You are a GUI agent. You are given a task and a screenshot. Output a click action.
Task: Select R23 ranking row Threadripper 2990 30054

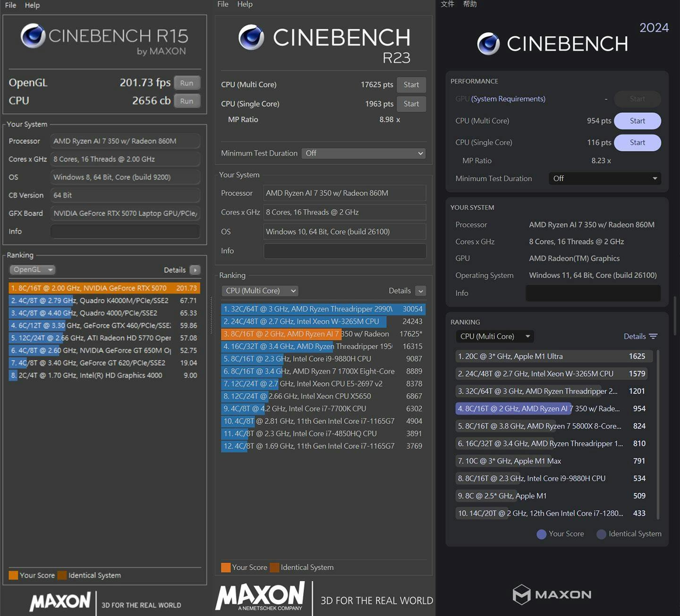click(323, 309)
